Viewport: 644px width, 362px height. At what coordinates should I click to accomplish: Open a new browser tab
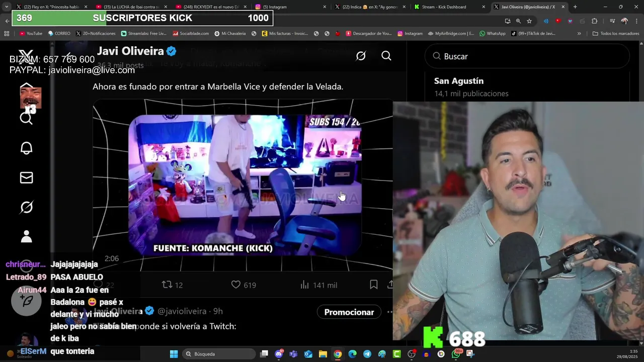pos(575,7)
